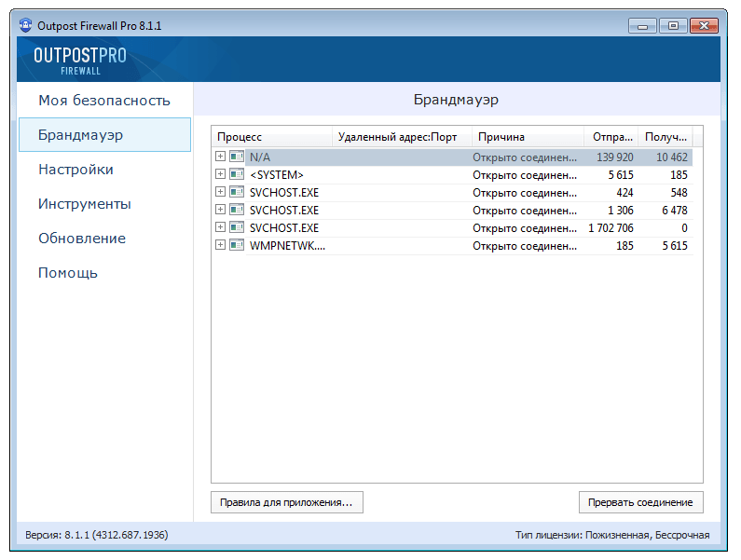Open the Настройки section
Screen dimensions: 741x560
tap(104, 170)
